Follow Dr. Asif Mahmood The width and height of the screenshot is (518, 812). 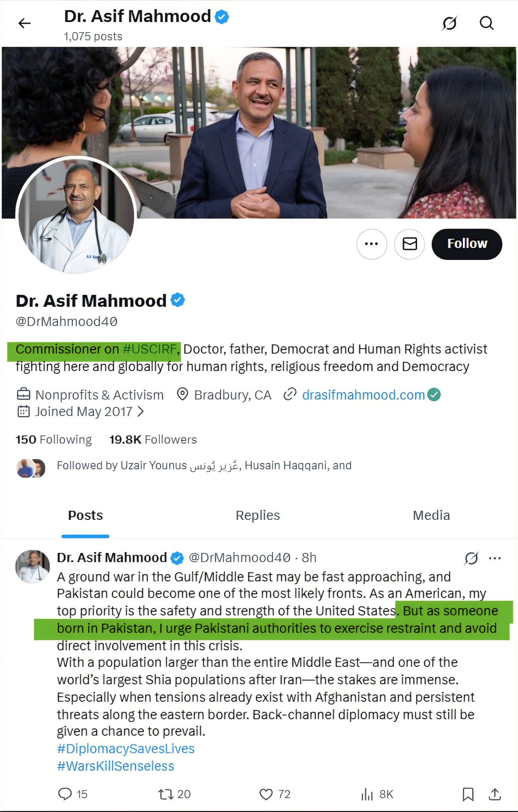[466, 244]
